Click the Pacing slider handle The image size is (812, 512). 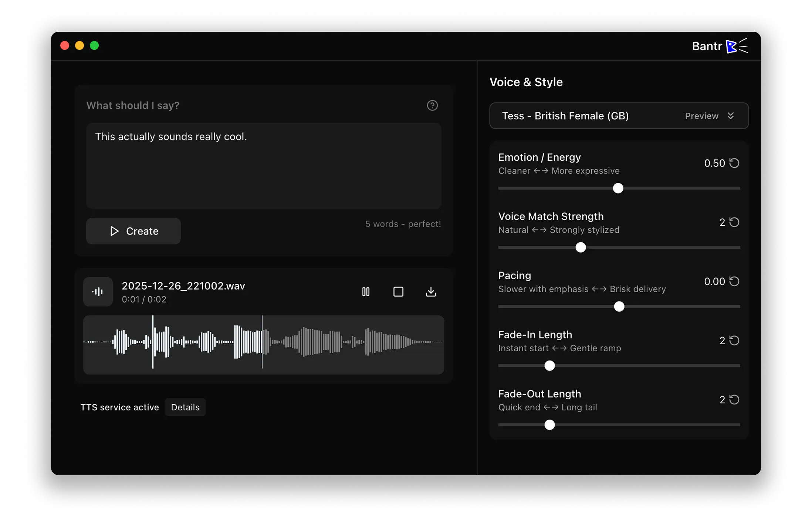click(x=619, y=306)
